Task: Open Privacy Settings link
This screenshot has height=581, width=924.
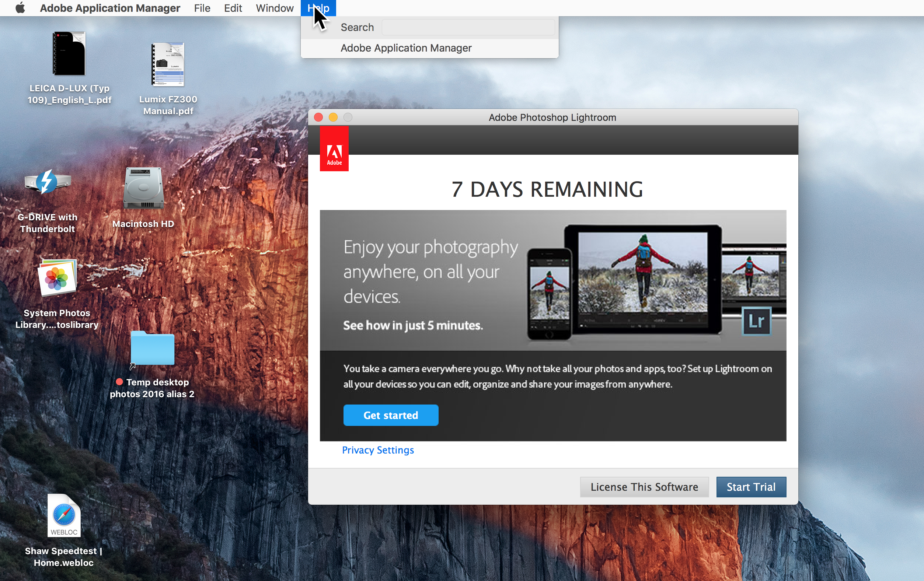Action: pyautogui.click(x=377, y=450)
